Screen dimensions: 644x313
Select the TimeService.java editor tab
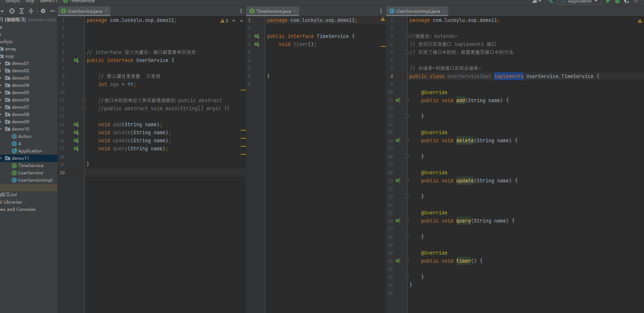273,11
